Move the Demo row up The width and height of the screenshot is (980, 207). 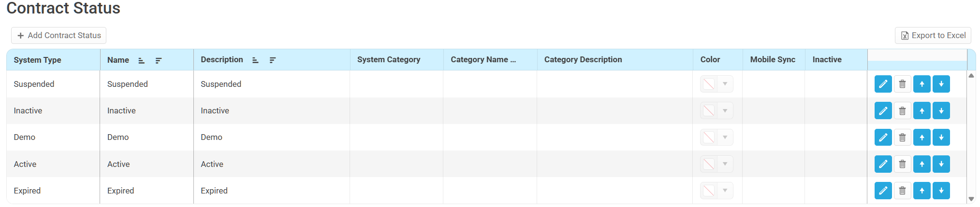pyautogui.click(x=921, y=137)
